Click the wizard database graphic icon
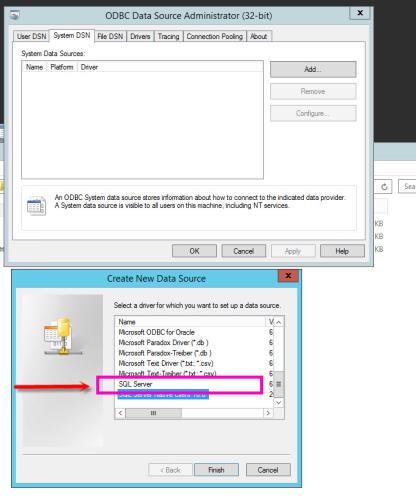 coord(62,336)
